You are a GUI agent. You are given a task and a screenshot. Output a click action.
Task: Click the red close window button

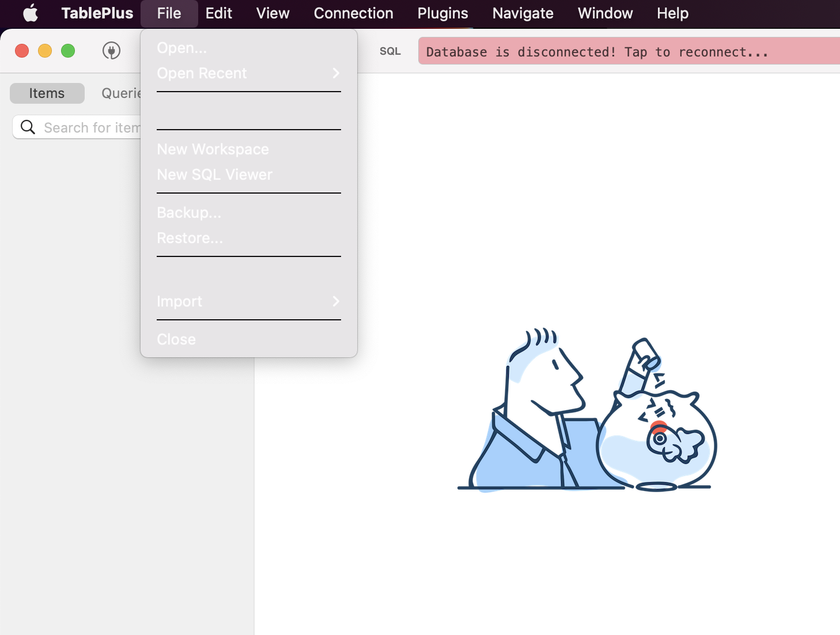tap(22, 51)
